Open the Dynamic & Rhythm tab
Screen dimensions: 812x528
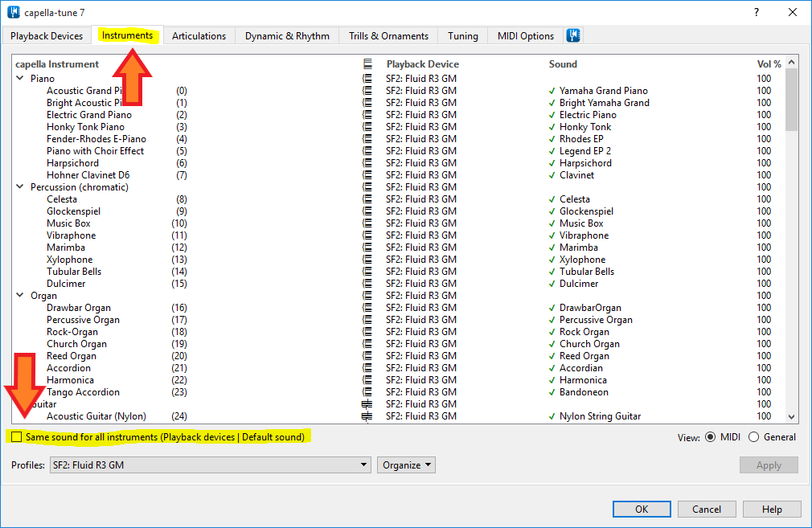click(x=287, y=35)
